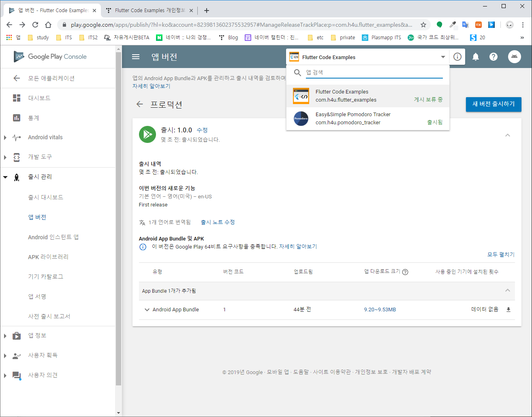
Task: Click the back arrow beside 프로덕션
Action: (x=140, y=104)
